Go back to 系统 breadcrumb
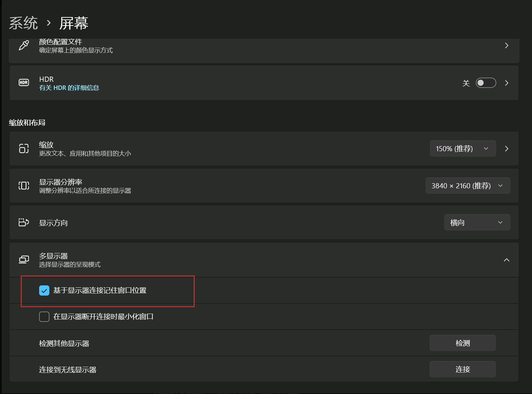Viewport: 532px width, 394px height. (x=23, y=23)
